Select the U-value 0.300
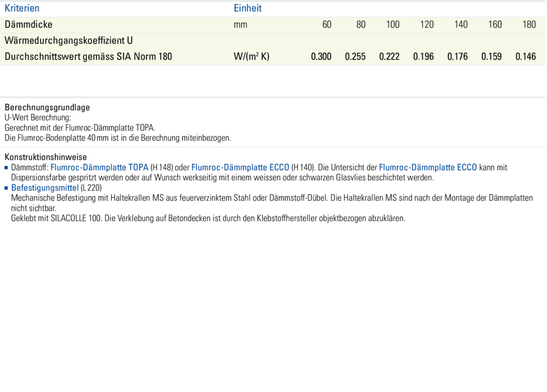 coord(321,57)
